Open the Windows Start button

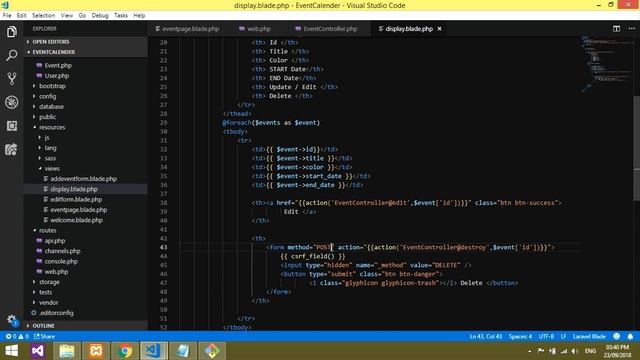pyautogui.click(x=11, y=351)
